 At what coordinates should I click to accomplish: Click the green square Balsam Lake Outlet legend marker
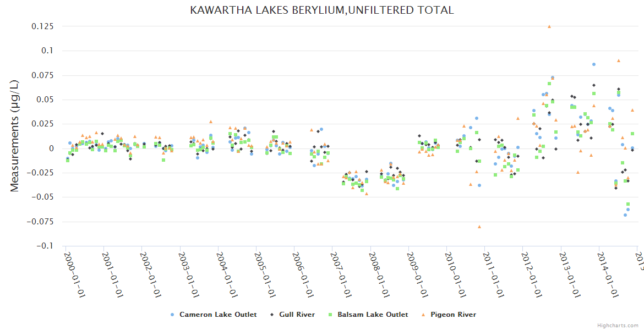(x=330, y=315)
